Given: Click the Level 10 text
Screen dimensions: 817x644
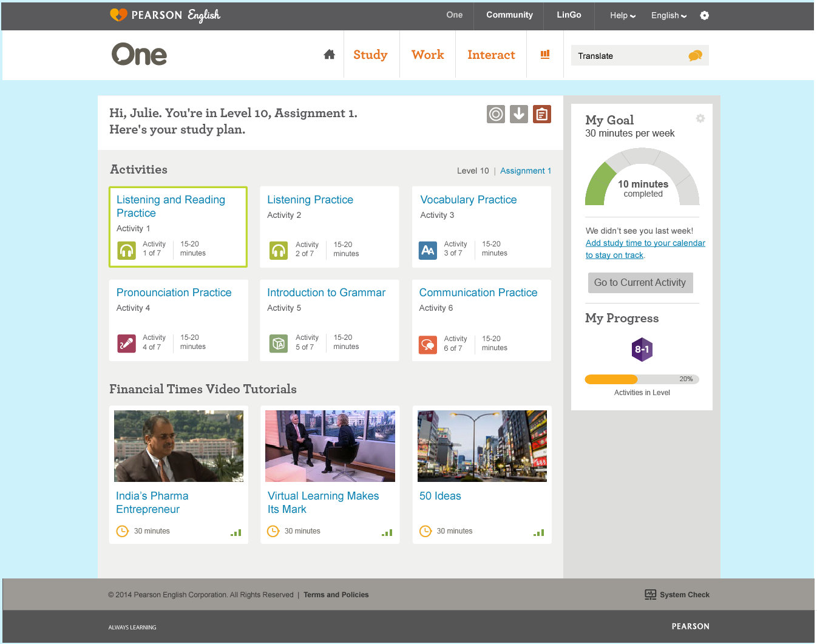Looking at the screenshot, I should (473, 171).
